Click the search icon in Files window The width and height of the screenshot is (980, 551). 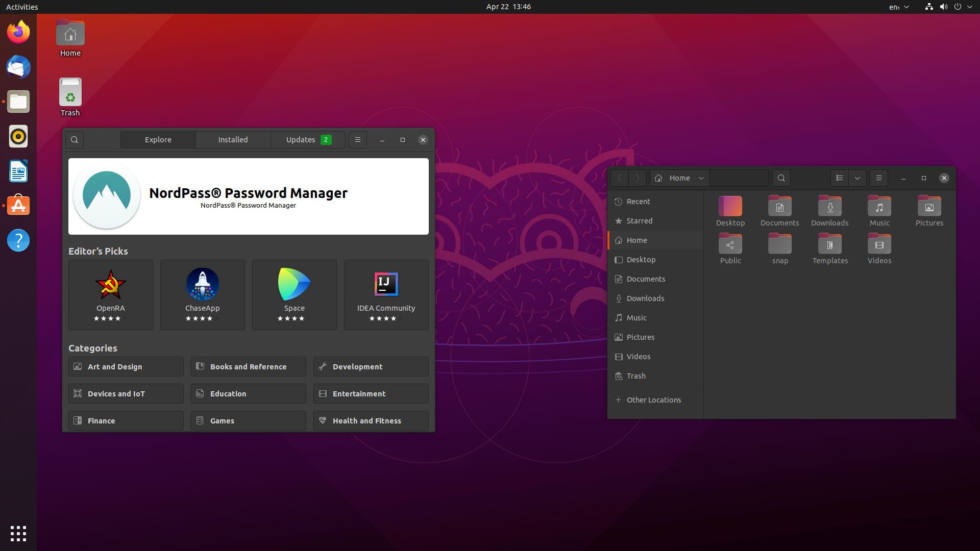[x=781, y=178]
